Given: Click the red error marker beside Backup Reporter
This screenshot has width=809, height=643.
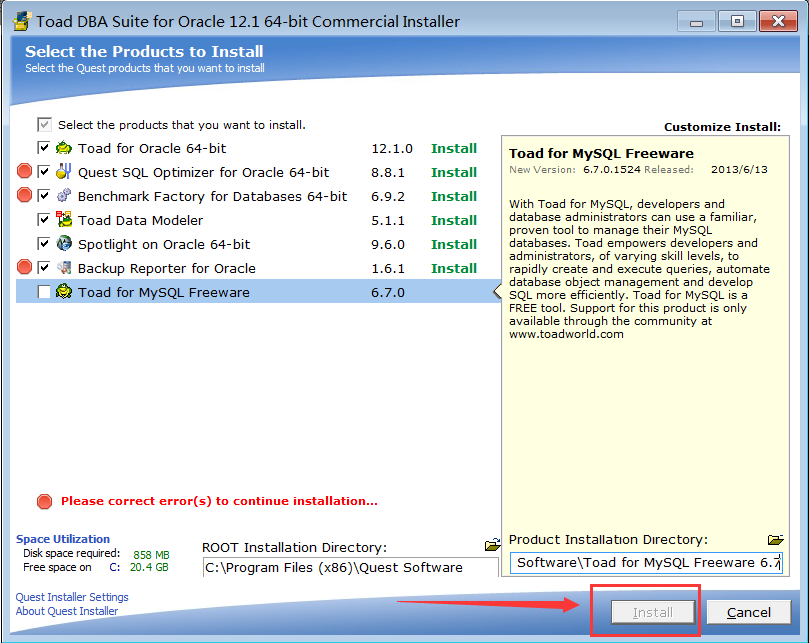Looking at the screenshot, I should tap(24, 267).
